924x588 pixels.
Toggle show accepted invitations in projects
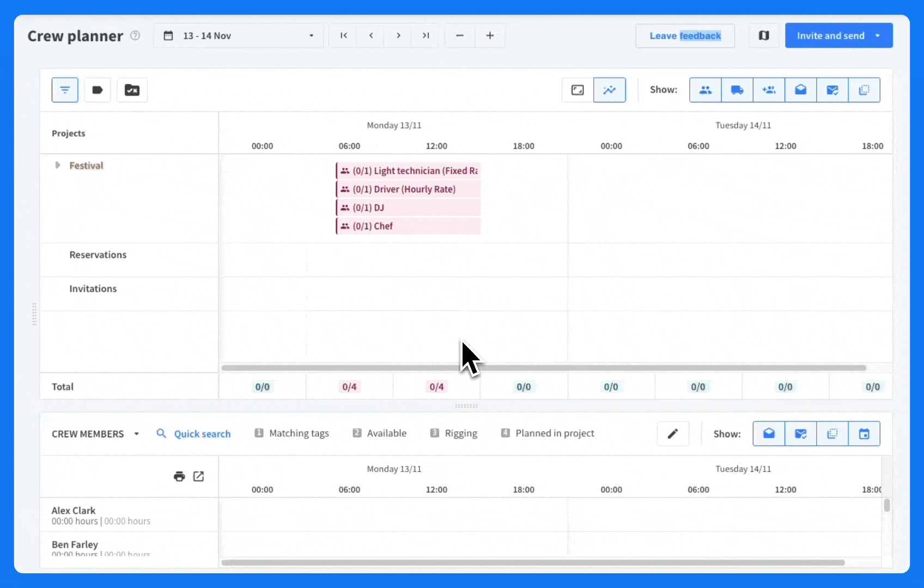click(x=832, y=90)
